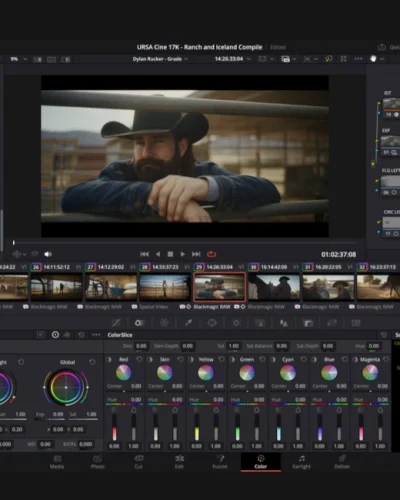
Task: Click the share export icon at top
Action: [382, 47]
